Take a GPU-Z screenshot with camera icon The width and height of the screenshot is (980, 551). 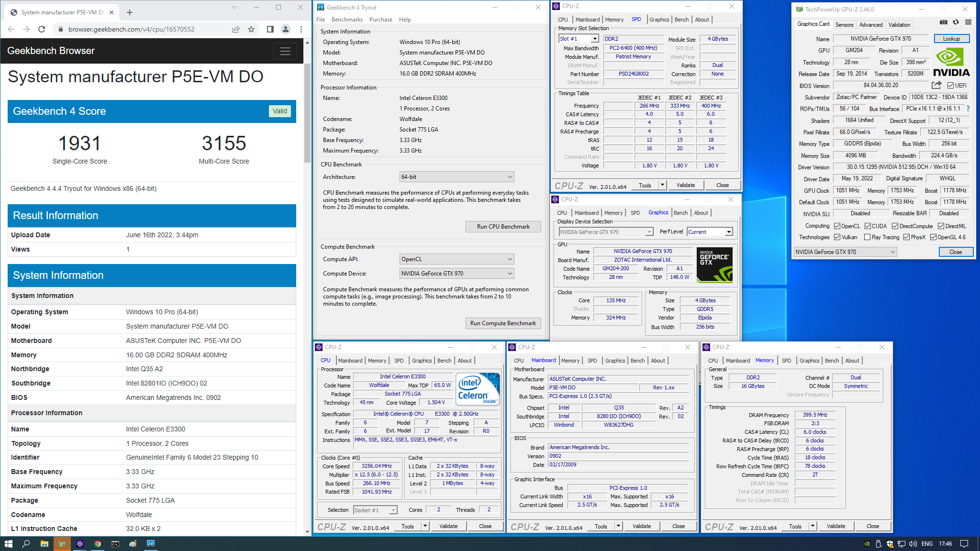943,22
